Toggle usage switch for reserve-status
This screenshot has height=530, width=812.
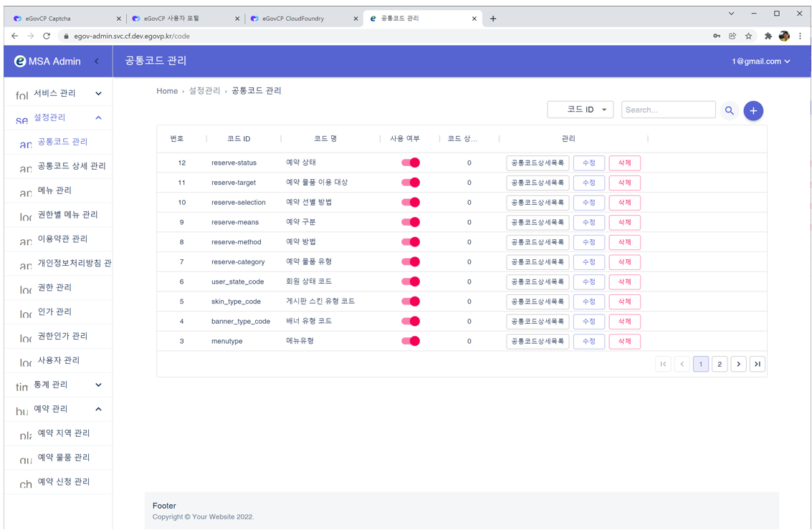coord(411,163)
